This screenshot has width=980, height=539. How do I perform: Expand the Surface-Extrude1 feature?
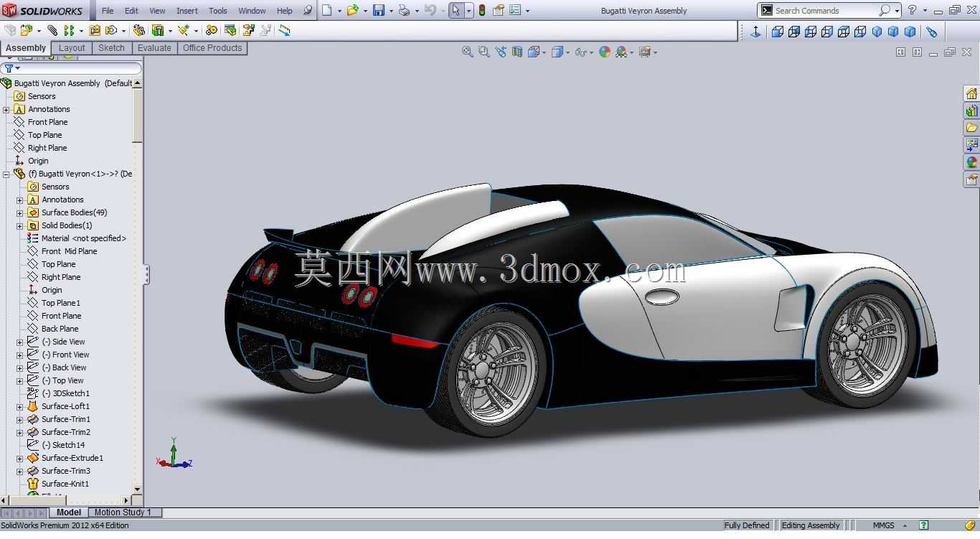point(20,459)
